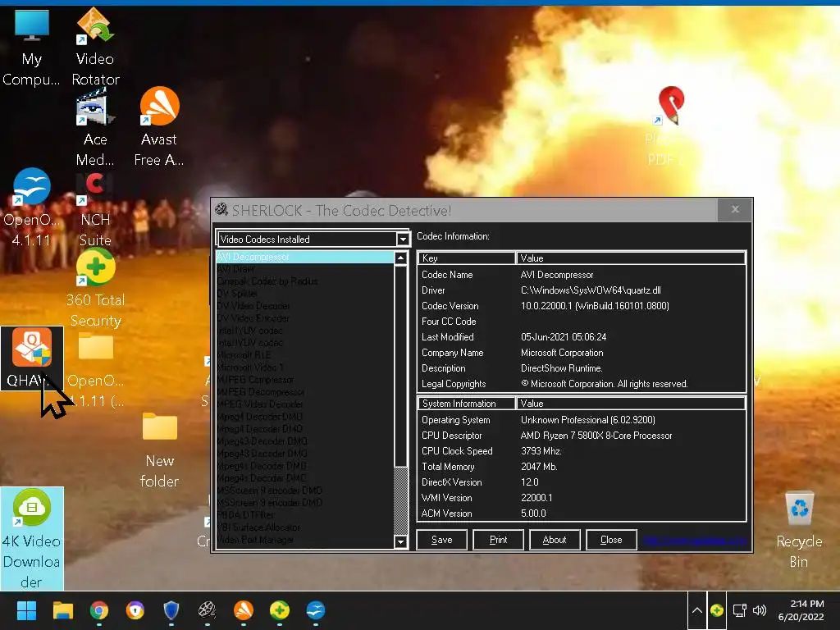Open the 4K Video Downloader shortcut

[x=32, y=538]
